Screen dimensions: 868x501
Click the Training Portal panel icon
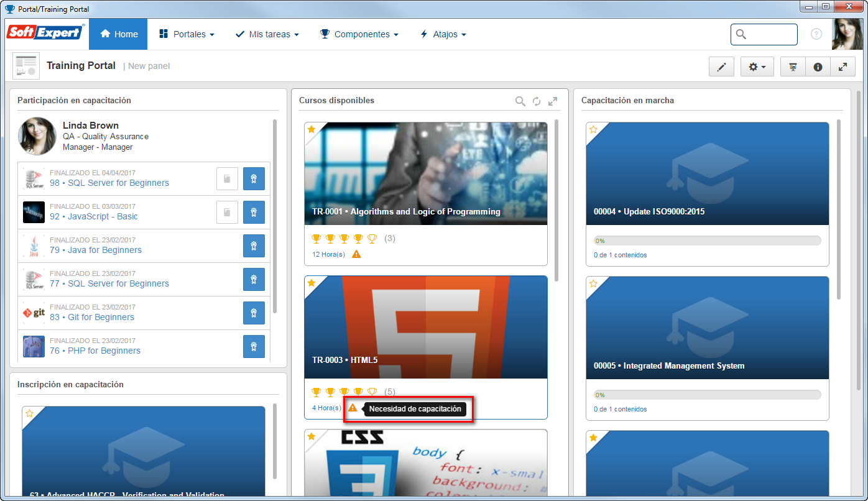[26, 66]
